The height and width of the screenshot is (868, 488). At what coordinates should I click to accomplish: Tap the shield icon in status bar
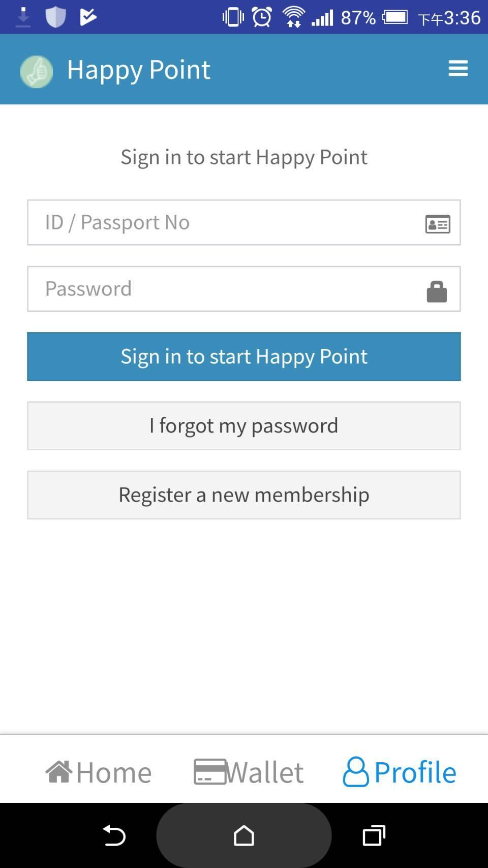55,17
